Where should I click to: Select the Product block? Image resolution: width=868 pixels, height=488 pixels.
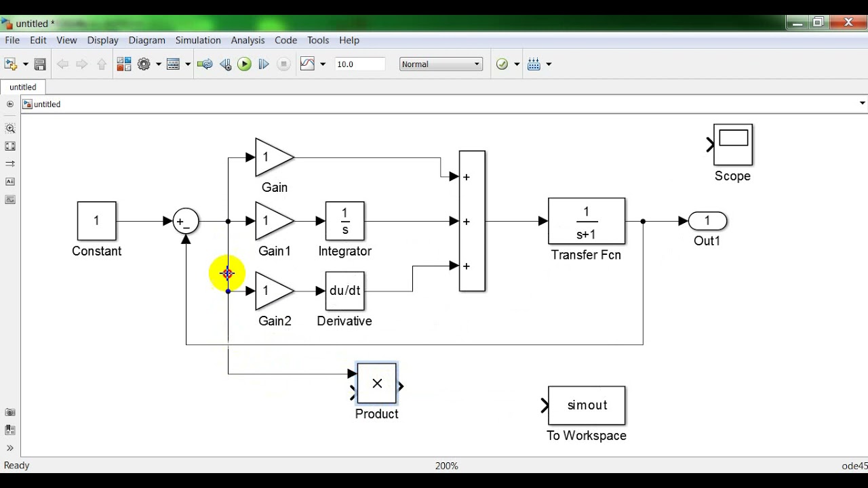[377, 384]
